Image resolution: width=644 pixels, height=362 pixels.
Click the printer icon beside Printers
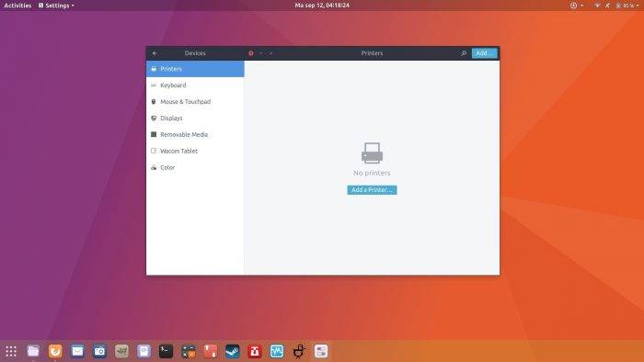pyautogui.click(x=154, y=69)
